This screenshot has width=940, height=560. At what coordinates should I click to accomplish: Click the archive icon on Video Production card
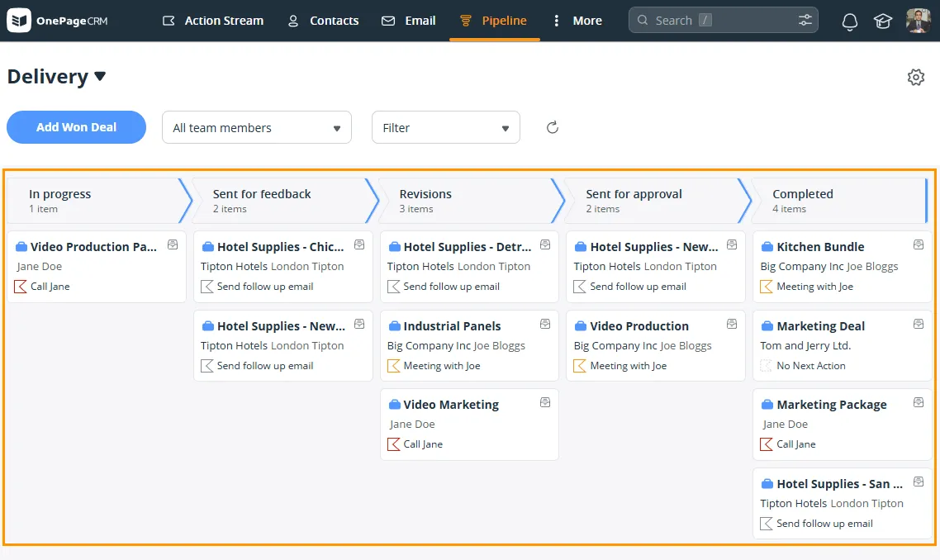point(731,324)
